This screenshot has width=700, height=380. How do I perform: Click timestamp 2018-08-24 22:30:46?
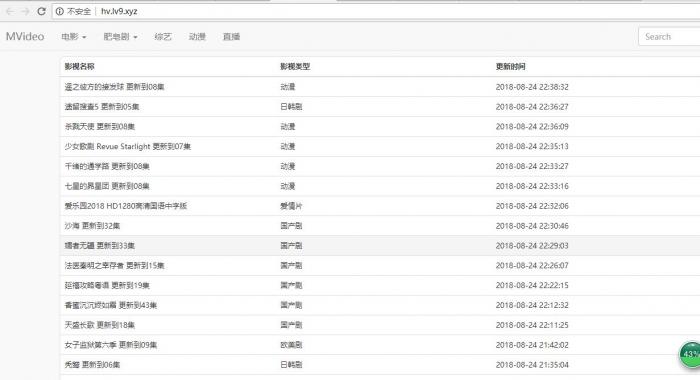tap(532, 226)
